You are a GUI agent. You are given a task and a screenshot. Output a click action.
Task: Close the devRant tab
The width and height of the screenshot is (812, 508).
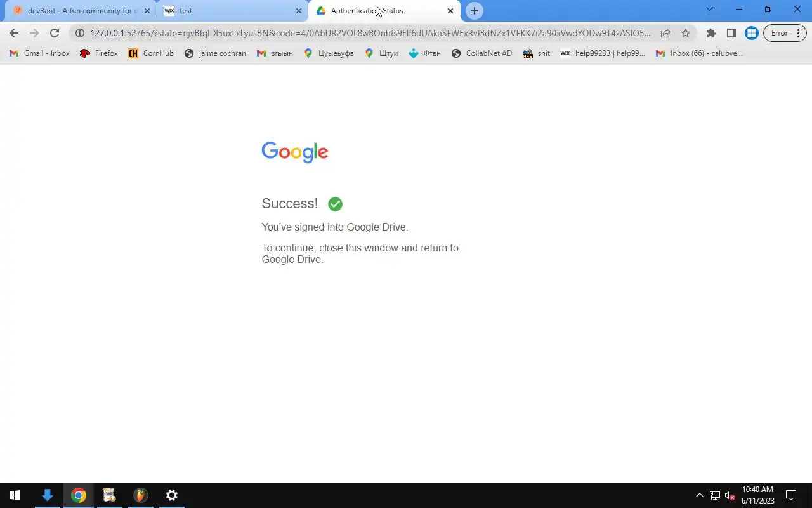[x=147, y=11]
